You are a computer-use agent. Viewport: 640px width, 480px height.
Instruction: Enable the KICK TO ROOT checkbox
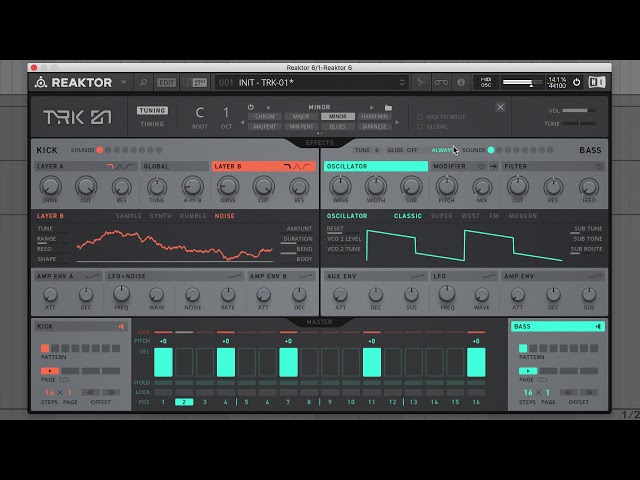point(420,117)
